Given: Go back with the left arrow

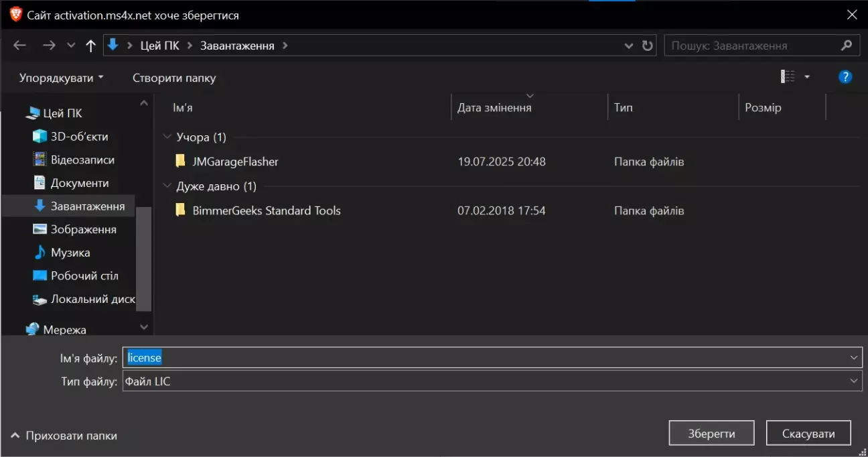Looking at the screenshot, I should [x=20, y=46].
